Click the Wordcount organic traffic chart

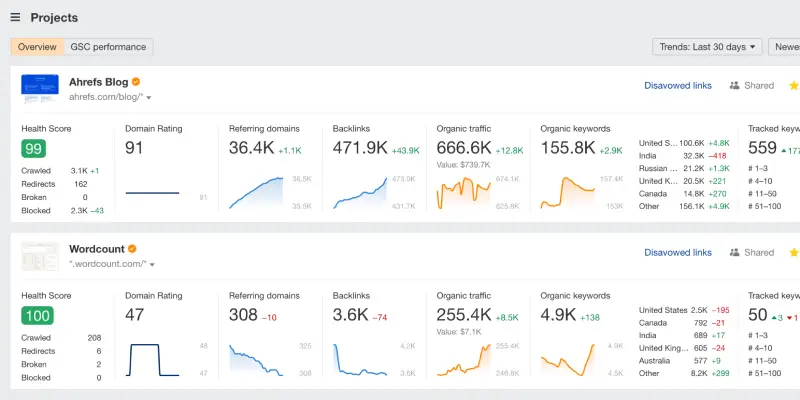464,360
